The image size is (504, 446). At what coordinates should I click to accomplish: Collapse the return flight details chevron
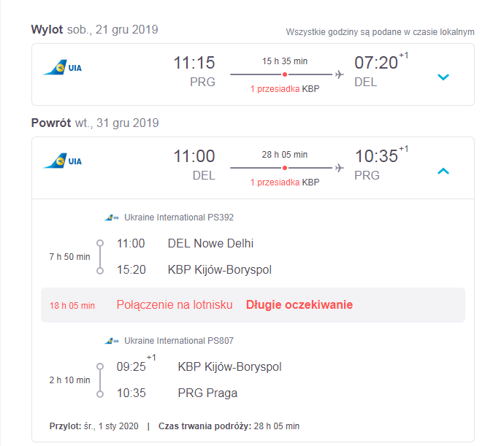point(443,171)
